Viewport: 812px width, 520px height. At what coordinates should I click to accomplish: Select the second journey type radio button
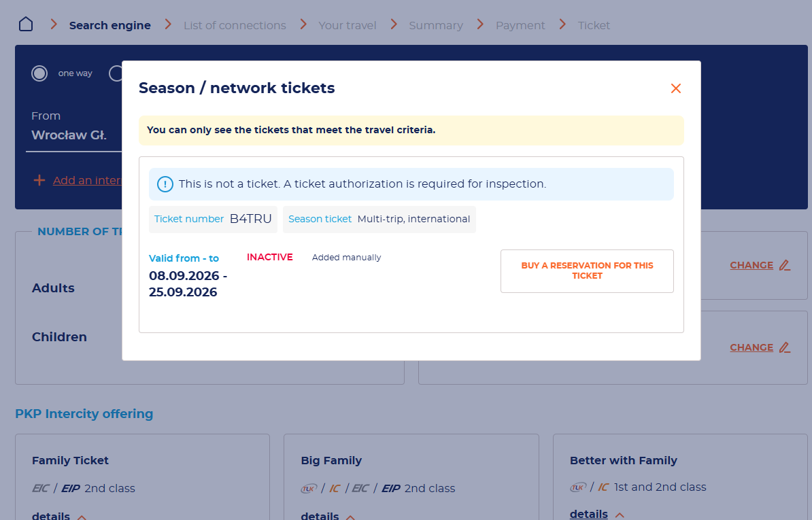[116, 73]
